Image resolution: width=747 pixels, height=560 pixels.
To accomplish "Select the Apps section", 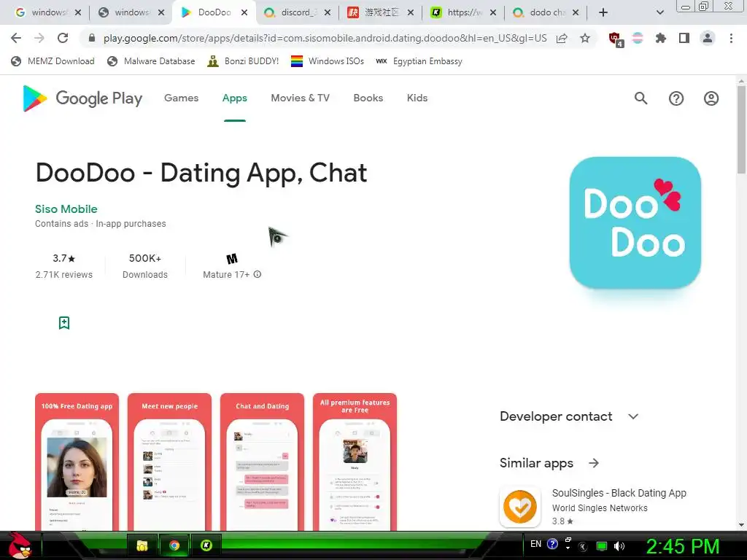I will (234, 98).
